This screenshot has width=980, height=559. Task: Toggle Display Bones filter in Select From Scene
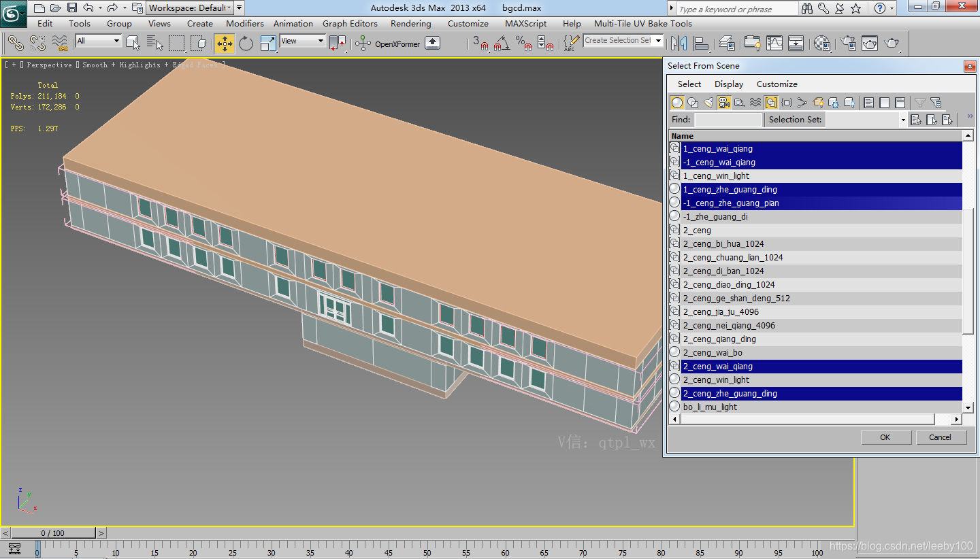pos(802,103)
